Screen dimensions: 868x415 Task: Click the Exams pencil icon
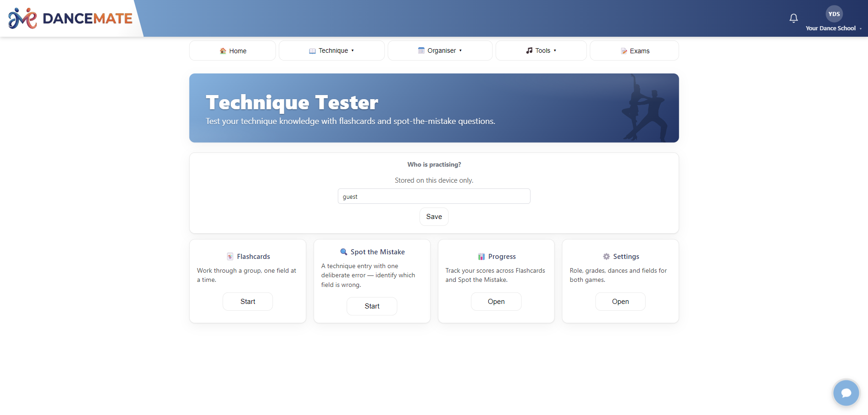point(624,51)
